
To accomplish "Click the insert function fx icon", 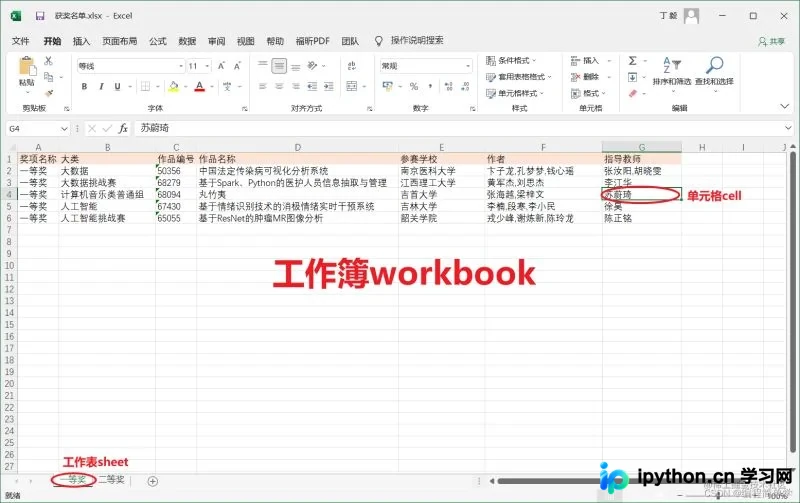I will pos(123,129).
